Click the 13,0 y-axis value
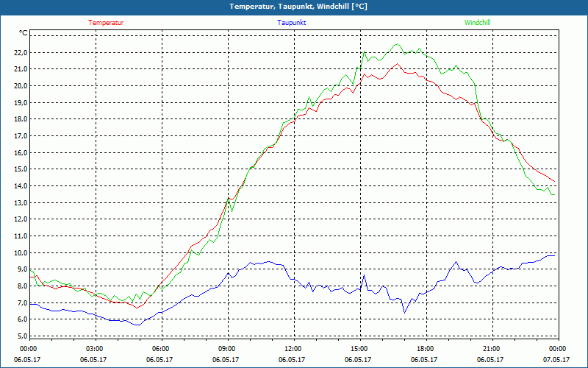Screen dimensions: 588x368 (21, 202)
